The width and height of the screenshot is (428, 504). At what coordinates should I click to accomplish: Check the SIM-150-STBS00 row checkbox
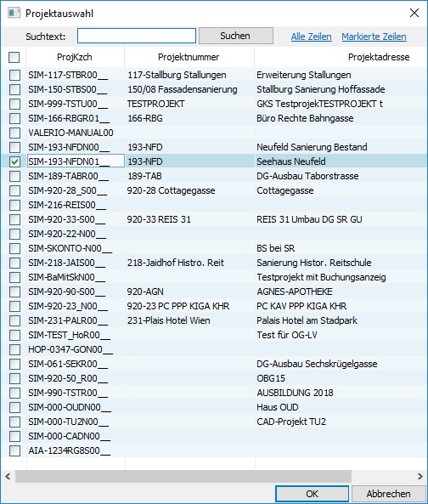[14, 89]
